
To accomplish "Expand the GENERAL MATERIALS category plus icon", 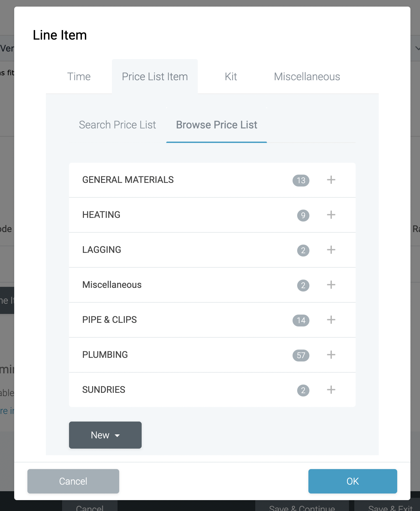I will click(x=331, y=180).
